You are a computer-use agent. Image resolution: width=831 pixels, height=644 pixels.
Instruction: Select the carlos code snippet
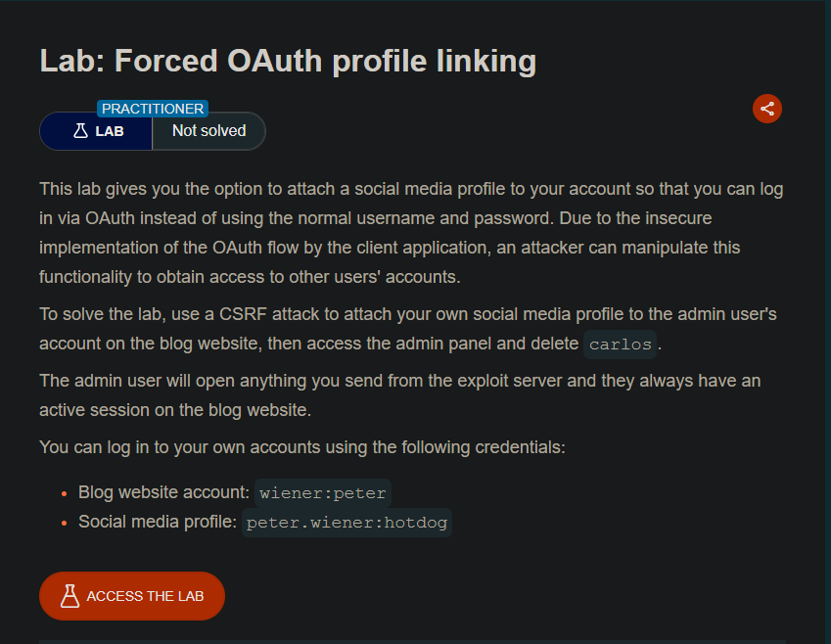[621, 345]
